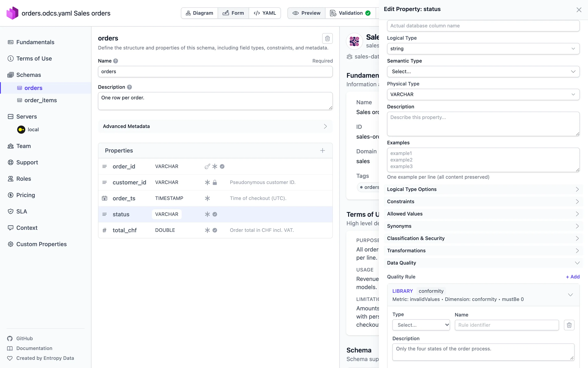Open the Logical Type dropdown showing string
Image resolution: width=588 pixels, height=368 pixels.
point(483,49)
